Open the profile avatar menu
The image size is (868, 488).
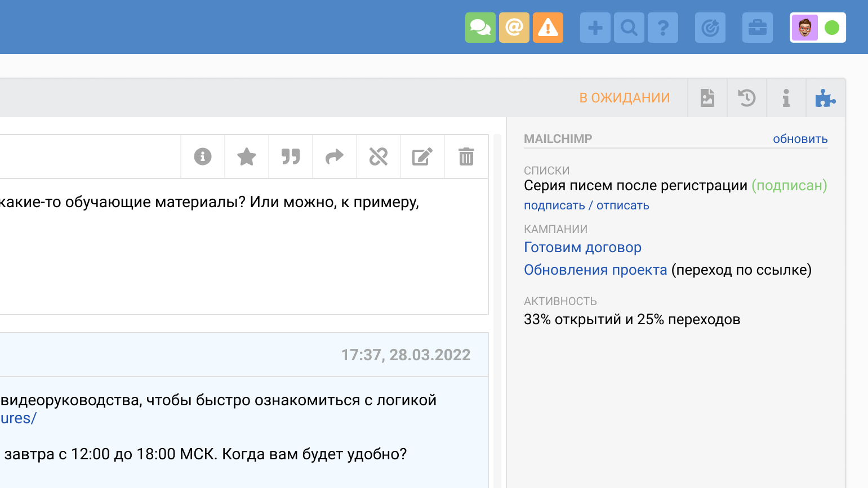pos(805,26)
